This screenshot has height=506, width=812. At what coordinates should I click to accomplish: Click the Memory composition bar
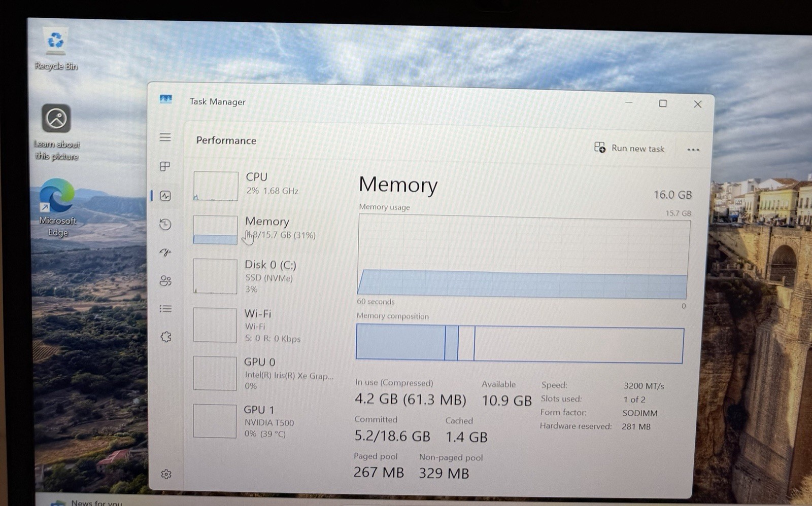[520, 344]
